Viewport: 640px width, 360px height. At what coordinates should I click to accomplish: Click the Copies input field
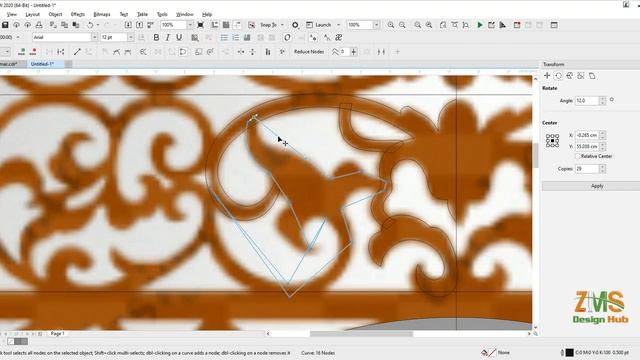point(587,169)
